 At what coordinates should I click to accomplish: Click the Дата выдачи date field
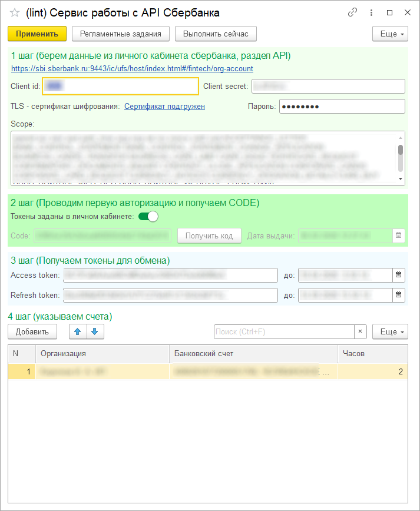pos(345,235)
